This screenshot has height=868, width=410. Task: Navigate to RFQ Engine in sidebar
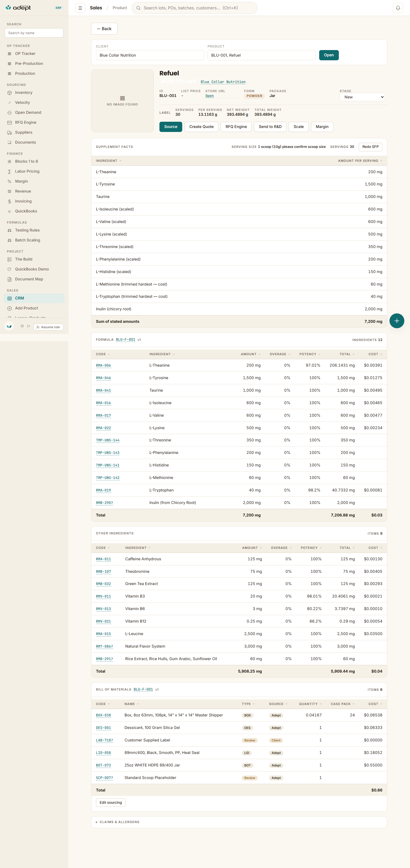point(34,122)
